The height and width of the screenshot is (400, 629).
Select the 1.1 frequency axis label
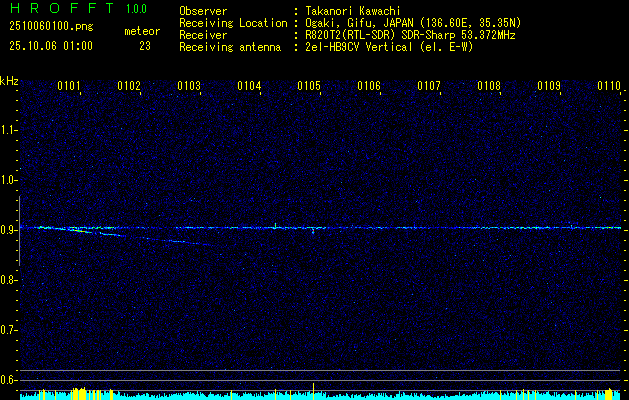(9, 129)
